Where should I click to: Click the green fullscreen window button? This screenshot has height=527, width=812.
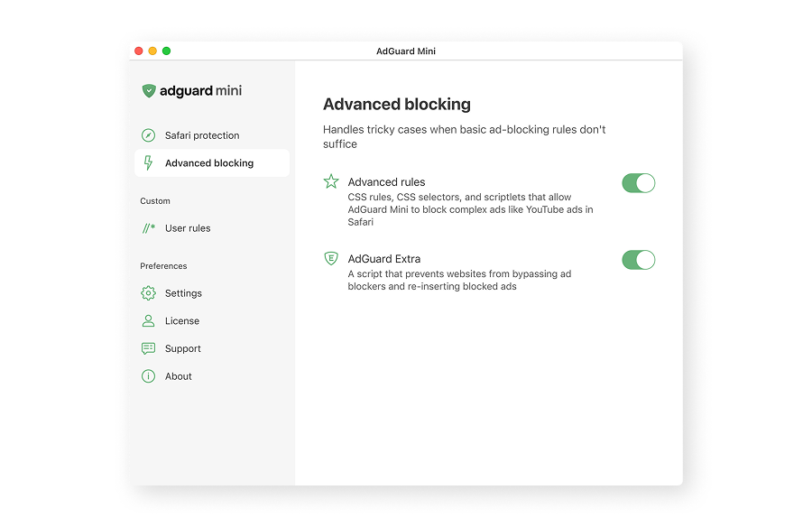click(167, 51)
